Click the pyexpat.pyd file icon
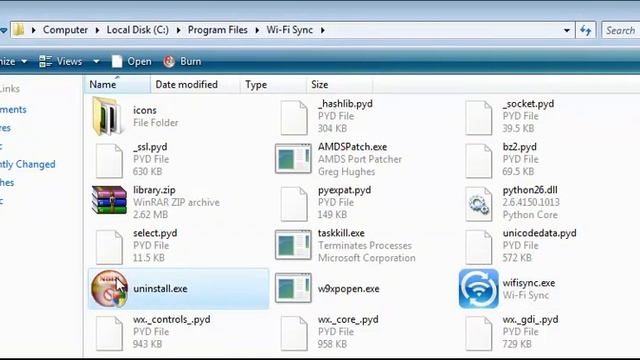 (293, 204)
